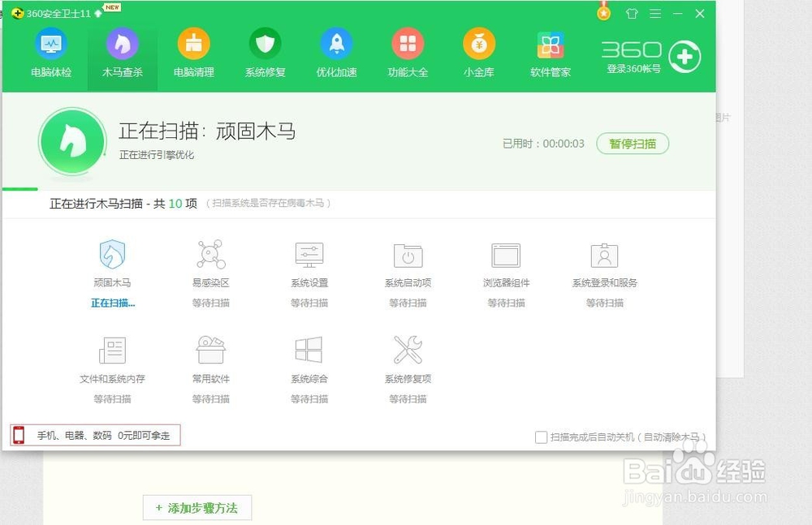This screenshot has height=525, width=812.
Task: Open the 电脑清理 cleanup module
Action: (194, 52)
